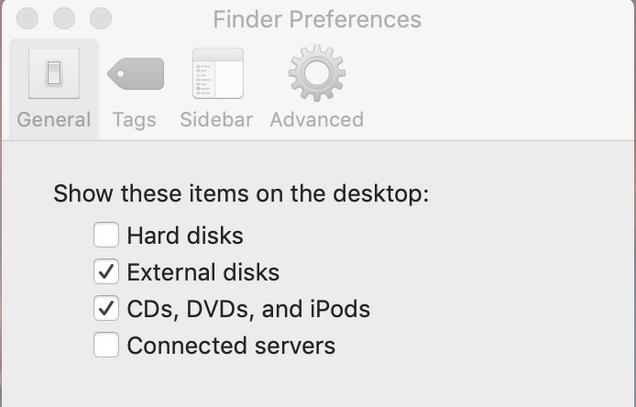Click the Connected servers label text
636x407 pixels.
coord(231,346)
